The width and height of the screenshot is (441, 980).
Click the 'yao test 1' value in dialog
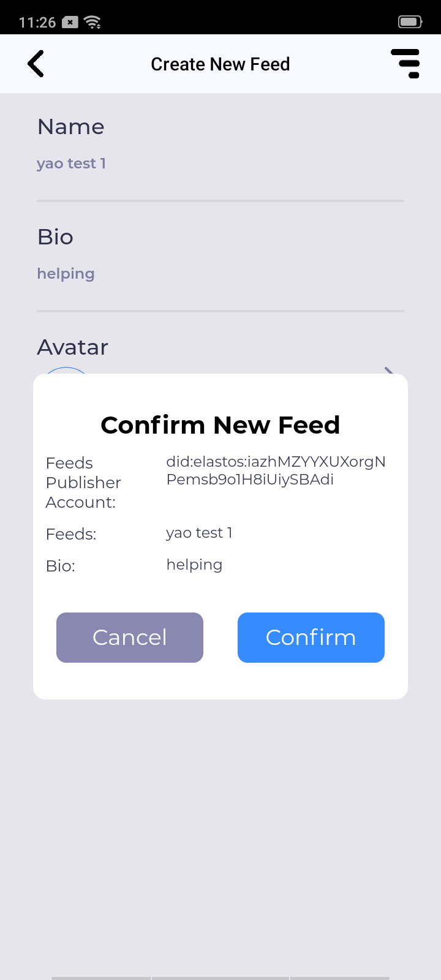point(199,533)
